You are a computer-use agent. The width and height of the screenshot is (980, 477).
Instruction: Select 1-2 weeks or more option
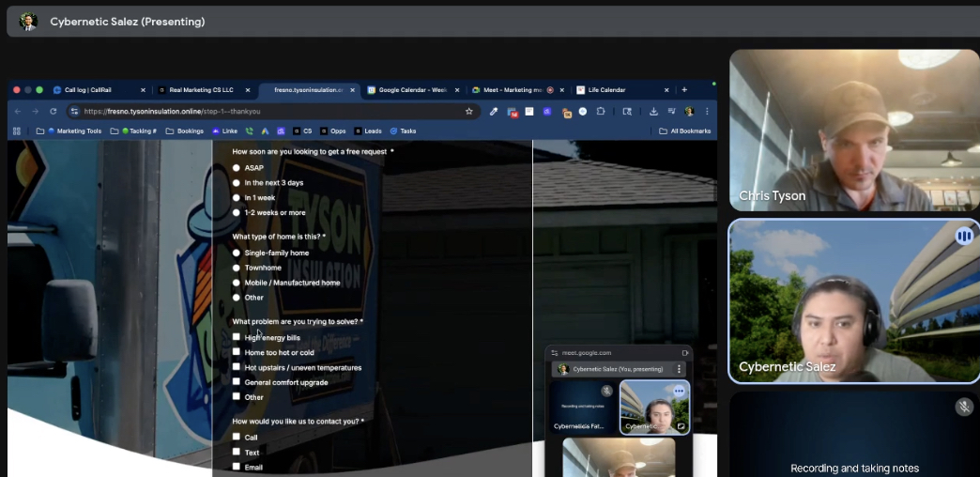point(236,212)
